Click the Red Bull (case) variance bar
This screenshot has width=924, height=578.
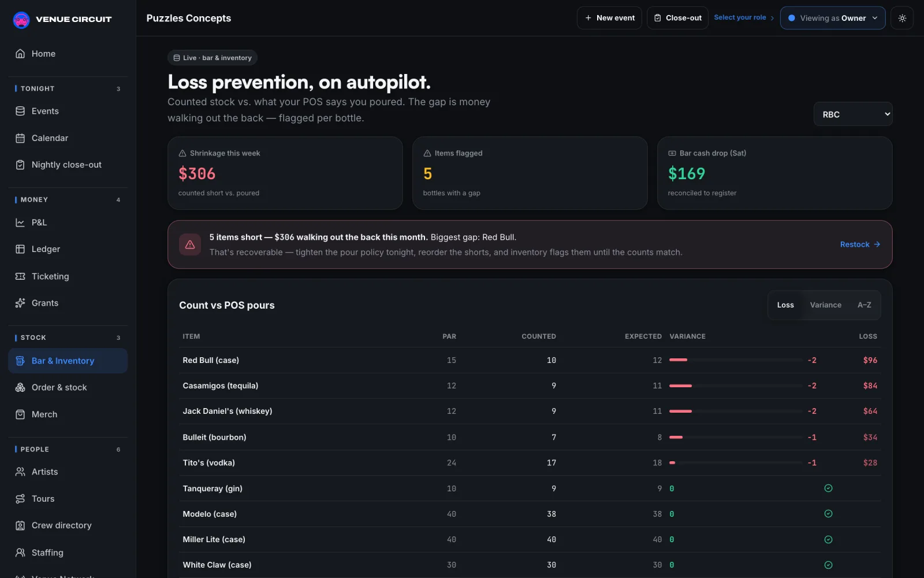click(x=735, y=360)
